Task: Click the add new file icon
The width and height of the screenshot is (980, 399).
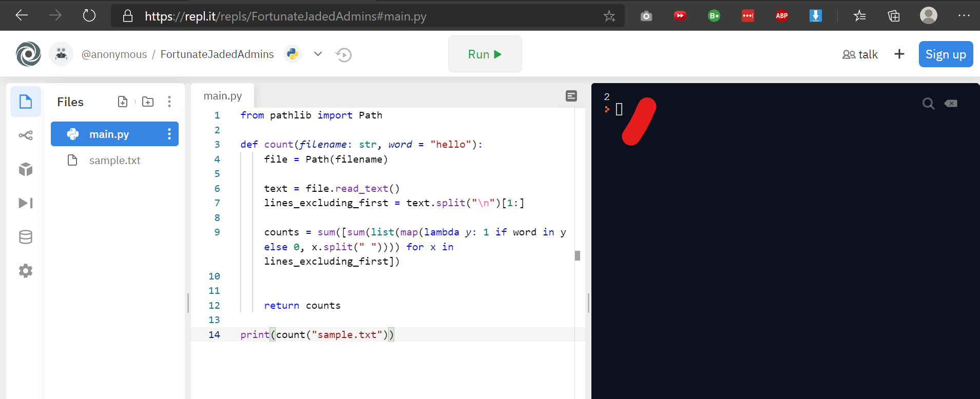Action: pyautogui.click(x=123, y=102)
